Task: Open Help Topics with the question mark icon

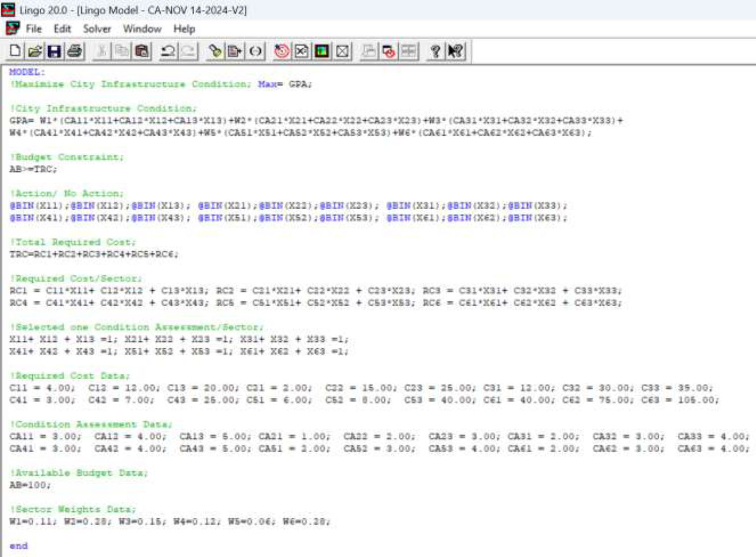Action: click(436, 51)
